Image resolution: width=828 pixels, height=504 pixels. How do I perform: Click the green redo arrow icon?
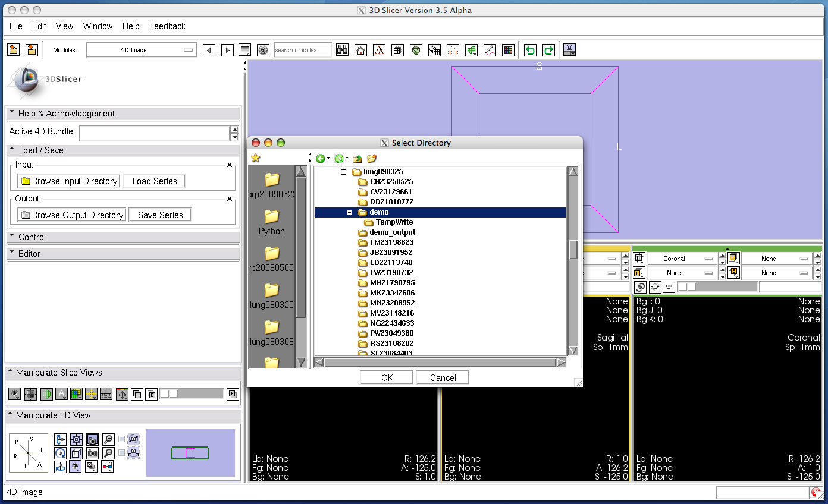pos(548,51)
